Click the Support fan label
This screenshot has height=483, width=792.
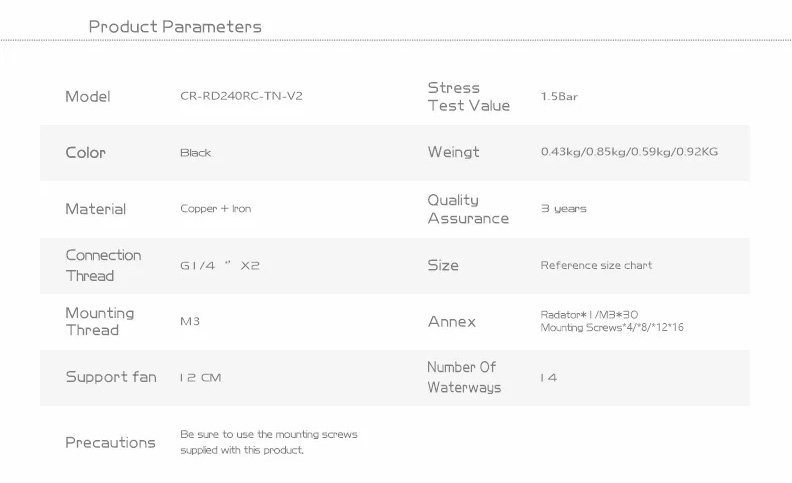(111, 377)
